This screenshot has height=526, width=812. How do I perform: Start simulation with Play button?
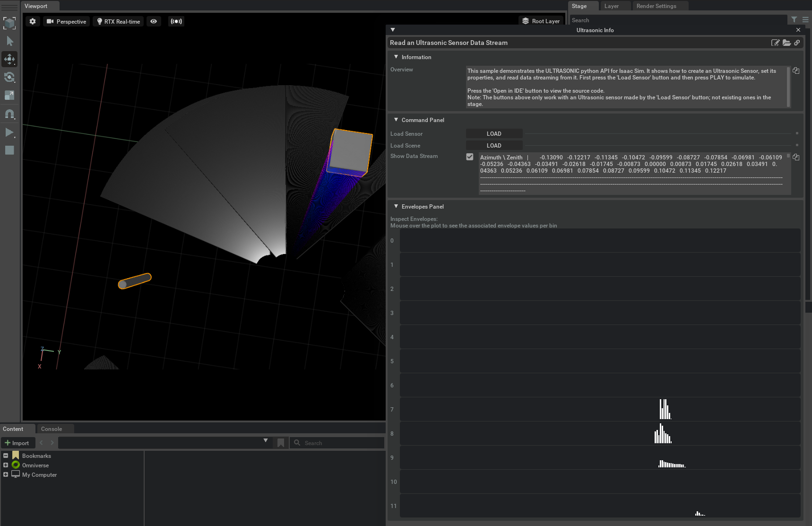(9, 132)
